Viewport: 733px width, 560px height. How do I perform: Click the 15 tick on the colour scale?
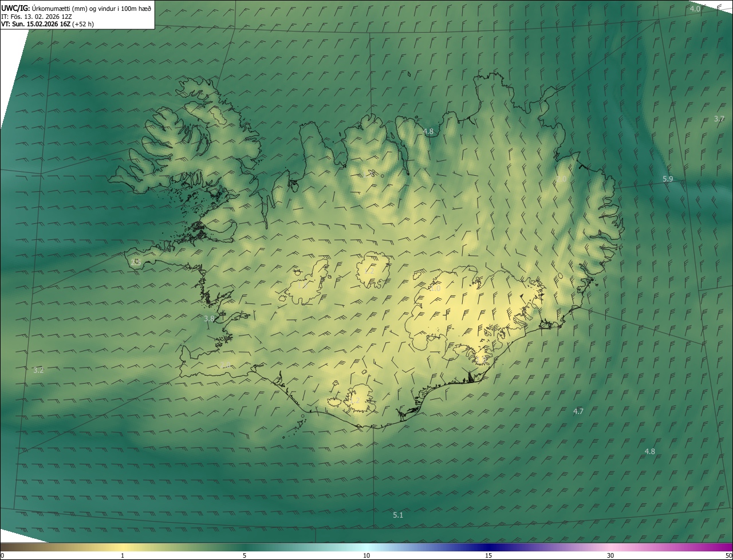pyautogui.click(x=488, y=556)
